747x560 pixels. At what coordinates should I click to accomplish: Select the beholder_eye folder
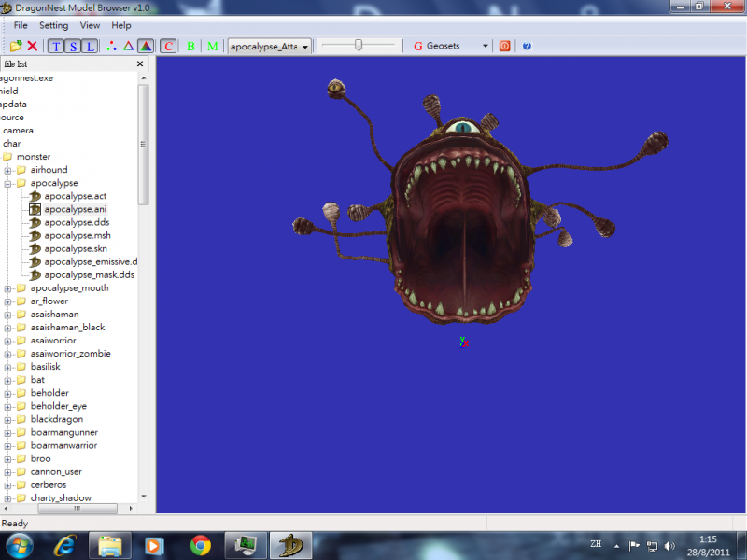click(x=59, y=406)
